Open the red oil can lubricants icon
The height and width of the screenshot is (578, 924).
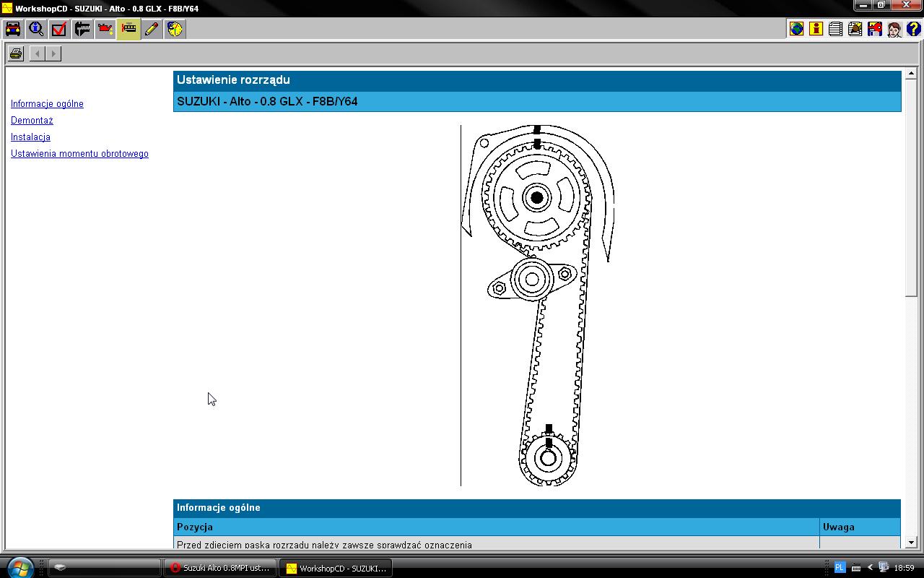point(105,29)
